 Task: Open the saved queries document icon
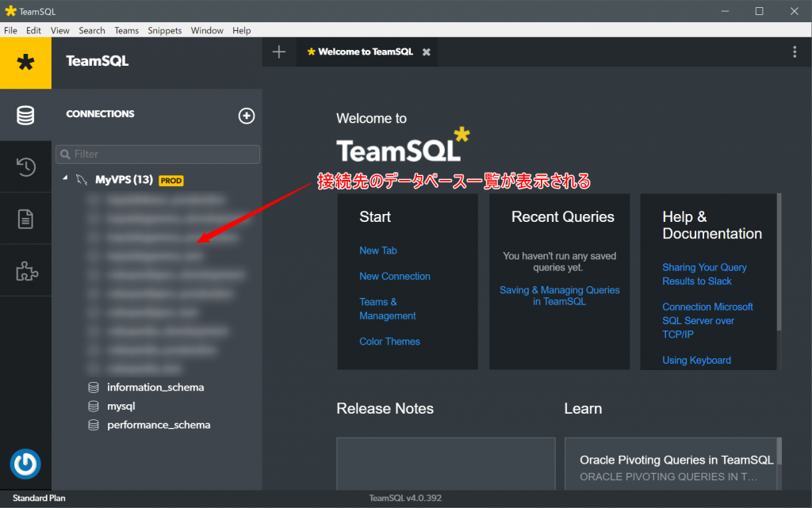pos(25,219)
